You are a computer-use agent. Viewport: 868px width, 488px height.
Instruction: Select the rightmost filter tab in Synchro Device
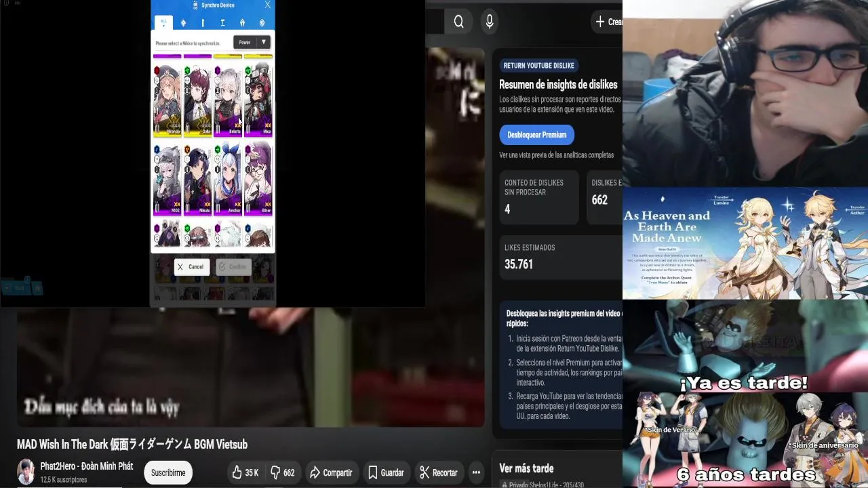tap(262, 22)
